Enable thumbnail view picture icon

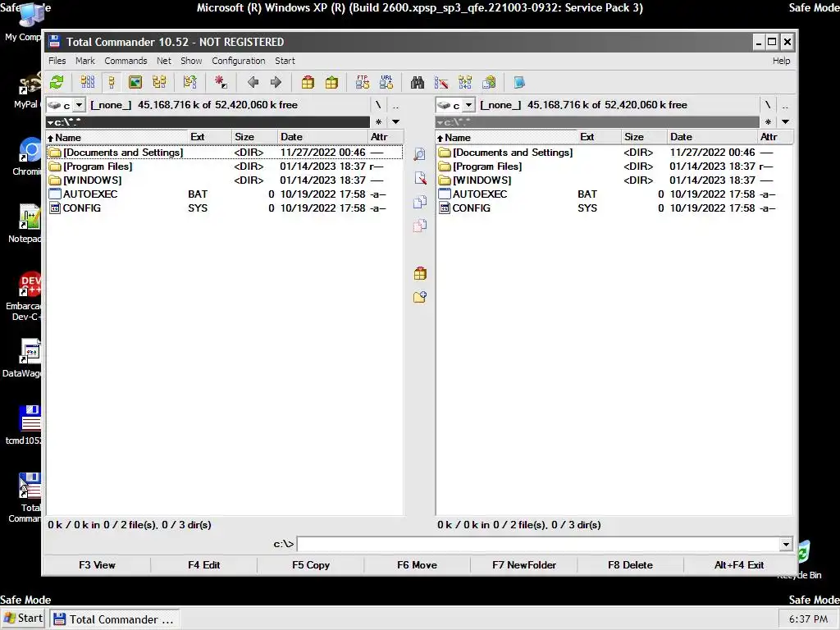(x=135, y=82)
